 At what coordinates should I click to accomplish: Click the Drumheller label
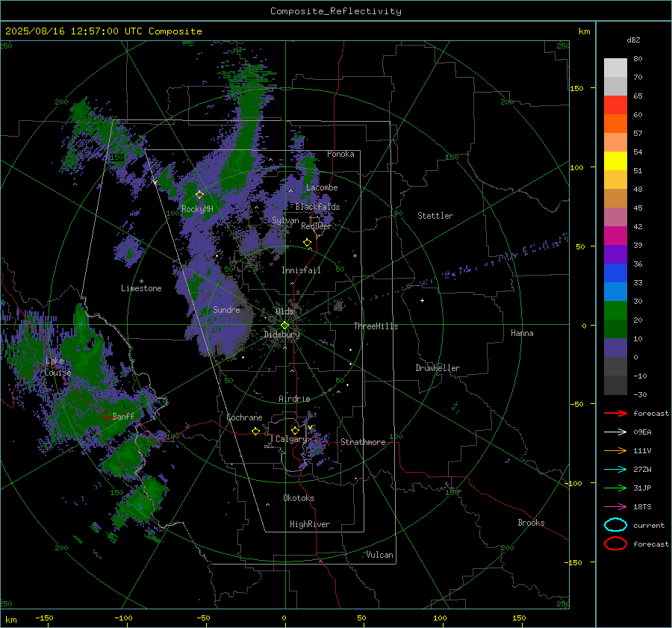[438, 368]
